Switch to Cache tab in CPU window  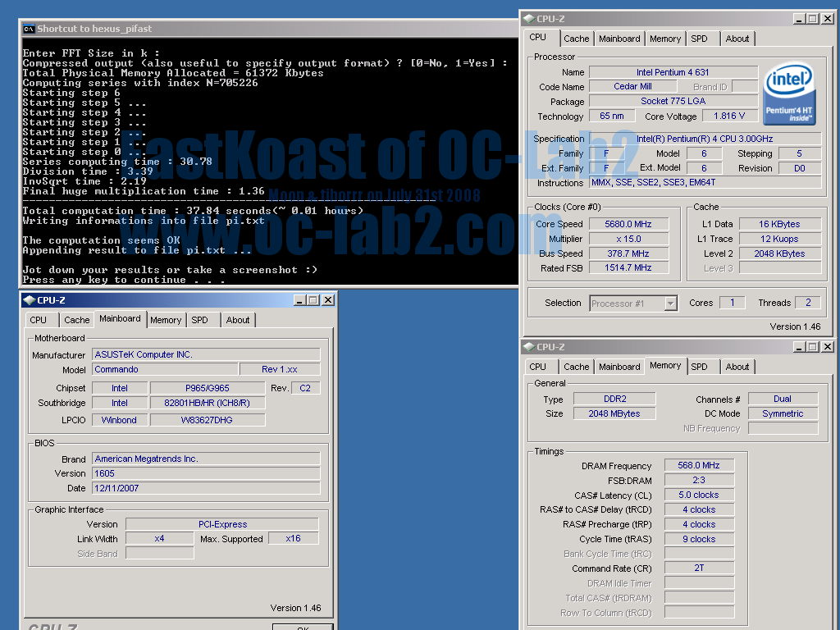pyautogui.click(x=576, y=39)
